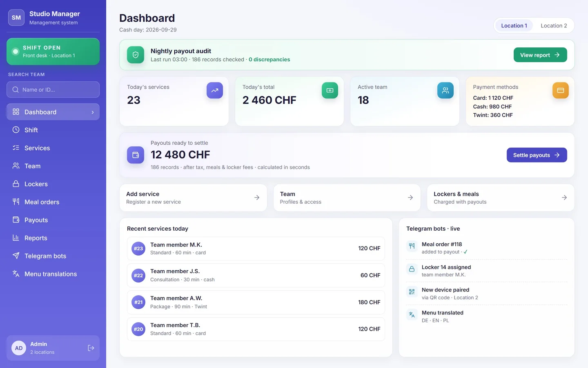Screen dimensions: 588x368
Task: Click the lock icon next to Locker 14 assigned
Action: (412, 269)
